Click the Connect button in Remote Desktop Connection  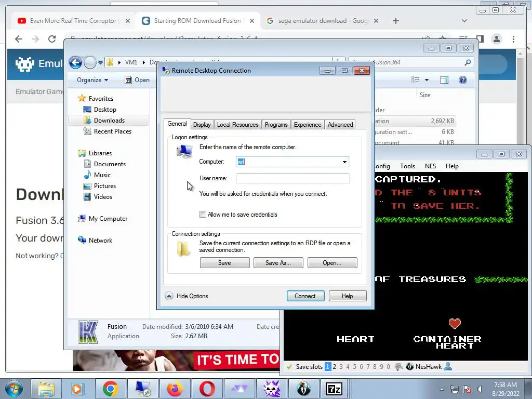click(305, 296)
